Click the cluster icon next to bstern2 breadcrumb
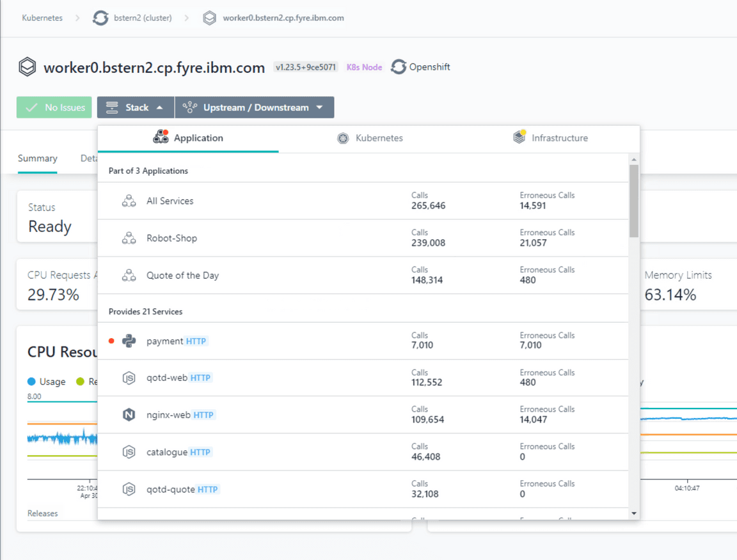 pos(100,18)
